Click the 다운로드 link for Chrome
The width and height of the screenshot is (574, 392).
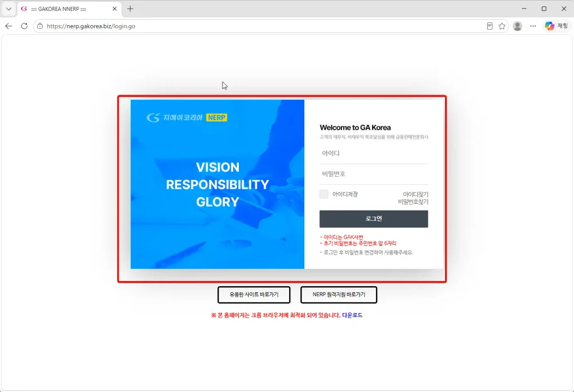[352, 315]
